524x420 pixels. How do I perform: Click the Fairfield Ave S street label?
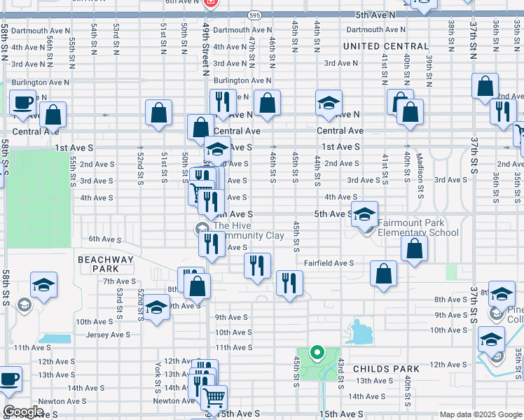pyautogui.click(x=329, y=263)
